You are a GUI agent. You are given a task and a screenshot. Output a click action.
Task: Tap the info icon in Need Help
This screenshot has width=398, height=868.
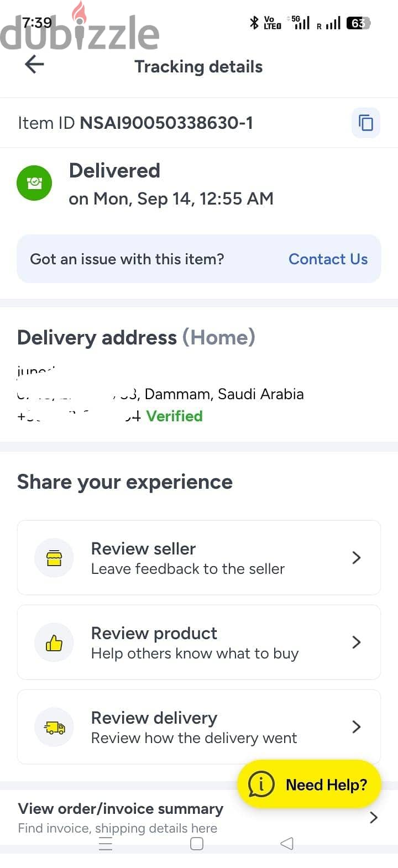[261, 784]
